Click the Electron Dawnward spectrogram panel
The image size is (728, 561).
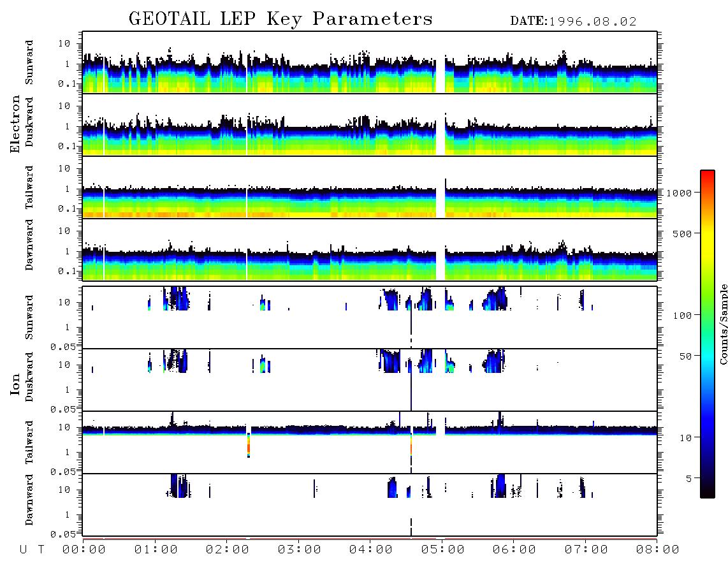pos(370,250)
